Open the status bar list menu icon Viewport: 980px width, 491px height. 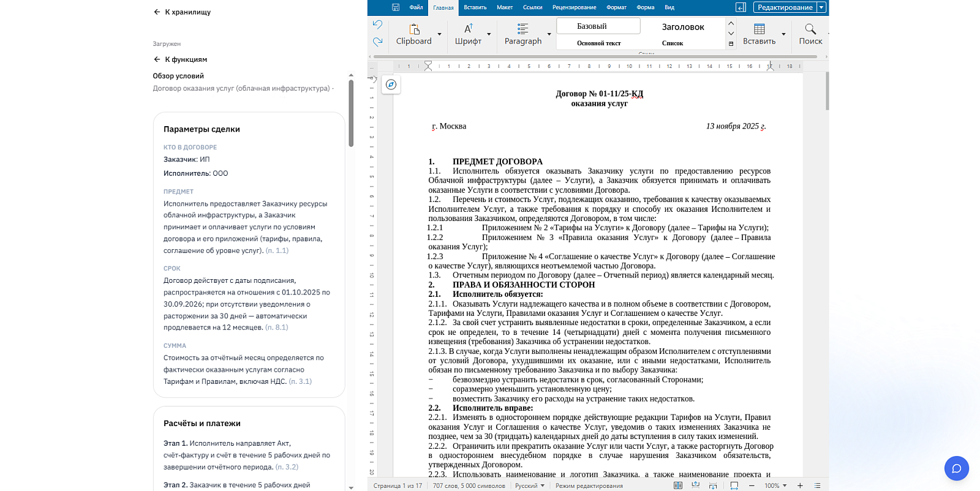[x=817, y=485]
